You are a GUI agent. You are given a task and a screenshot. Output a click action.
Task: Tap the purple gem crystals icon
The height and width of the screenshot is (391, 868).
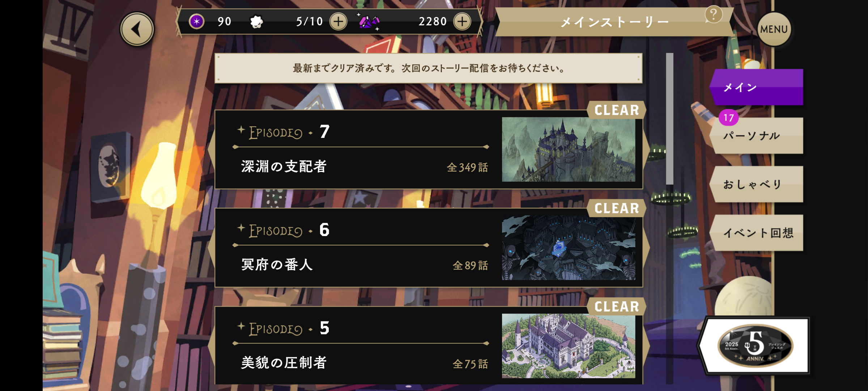369,22
